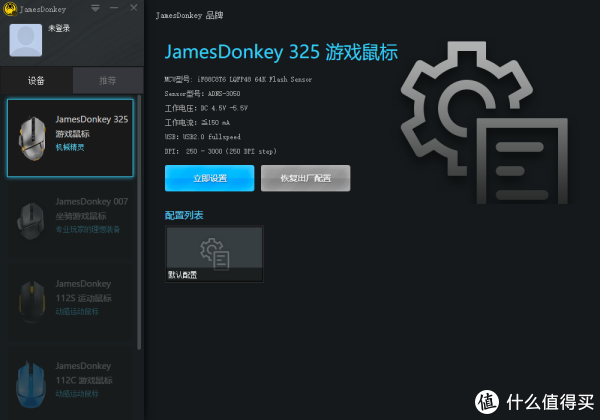Click the USB2.0 fullspeed line

point(203,137)
